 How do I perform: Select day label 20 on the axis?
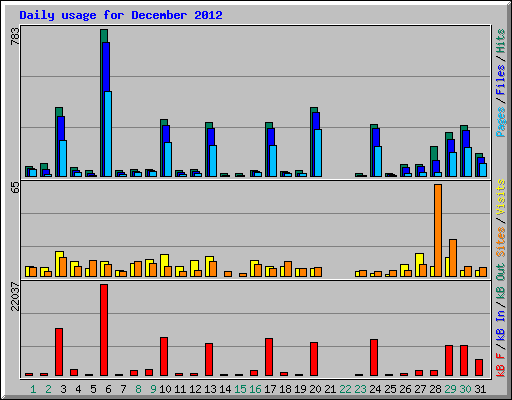(x=315, y=389)
